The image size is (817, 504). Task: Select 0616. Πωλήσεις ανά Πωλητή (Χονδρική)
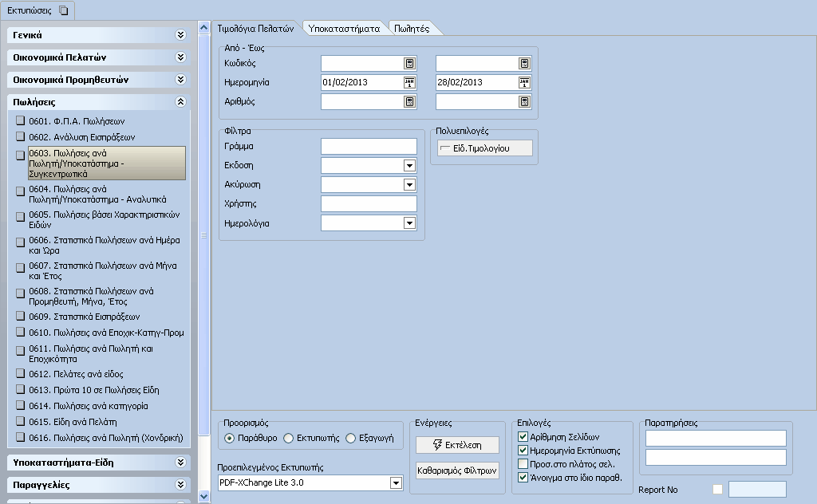(106, 438)
